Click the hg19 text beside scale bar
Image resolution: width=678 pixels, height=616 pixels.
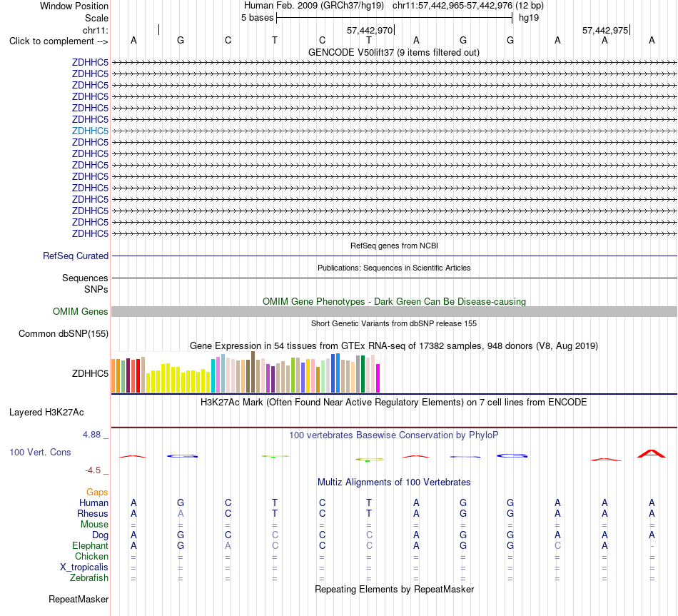(x=528, y=18)
